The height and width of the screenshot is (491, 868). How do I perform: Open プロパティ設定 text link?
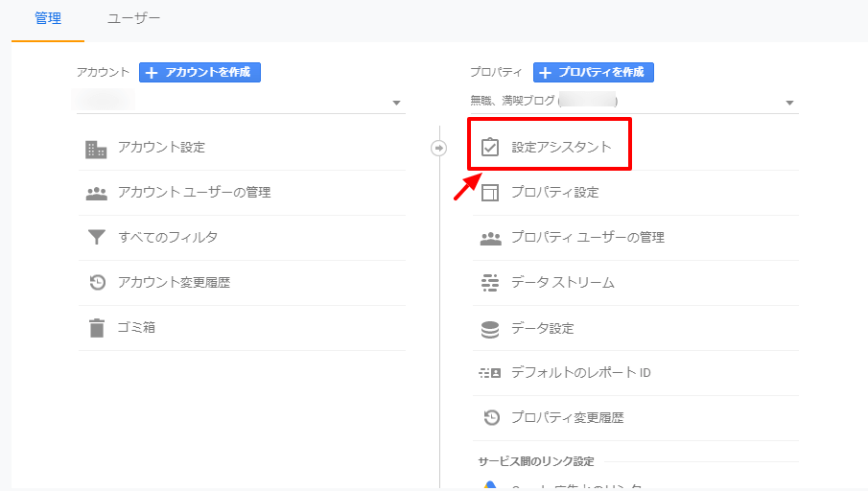coord(555,193)
